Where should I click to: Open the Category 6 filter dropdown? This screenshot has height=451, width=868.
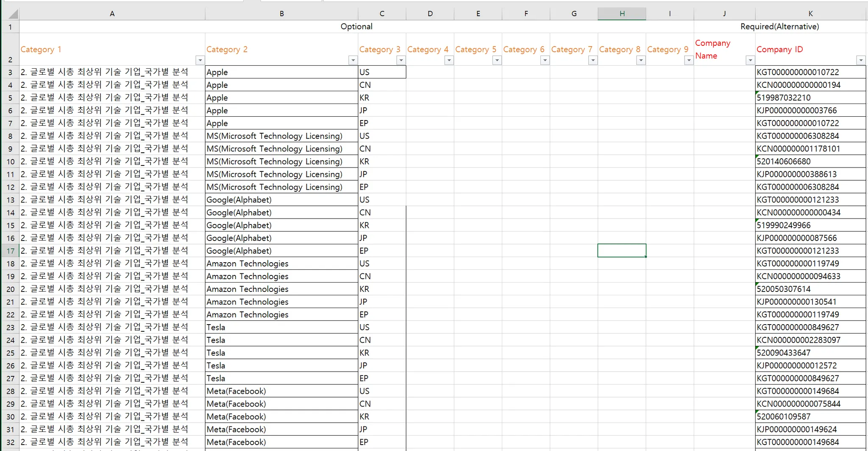[545, 60]
